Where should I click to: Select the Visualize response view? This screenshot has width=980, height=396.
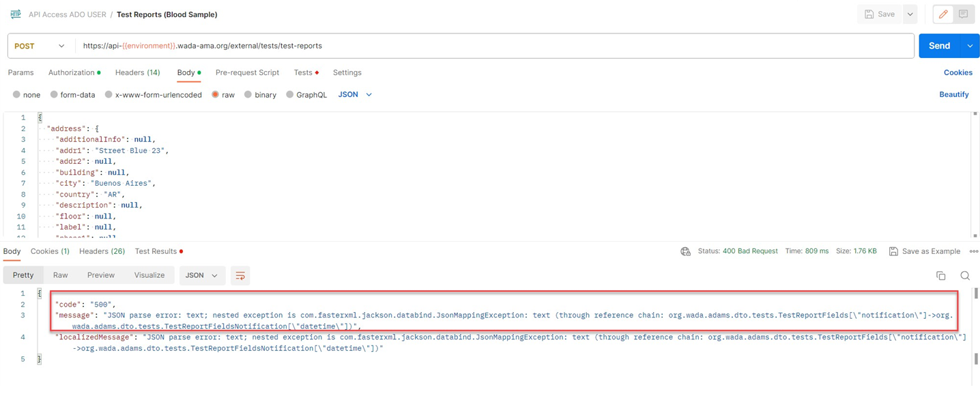click(x=149, y=275)
